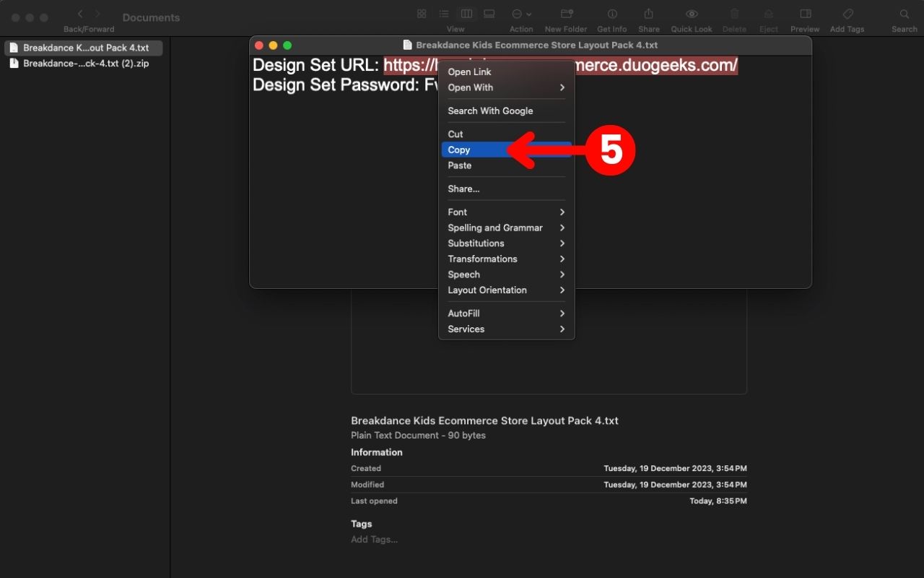Activate Quick Look from the toolbar
Viewport: 924px width, 578px height.
(x=691, y=13)
